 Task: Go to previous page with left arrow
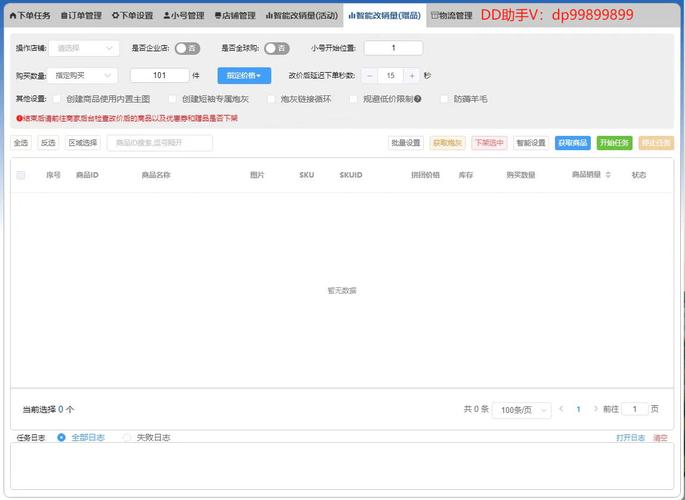click(x=561, y=409)
